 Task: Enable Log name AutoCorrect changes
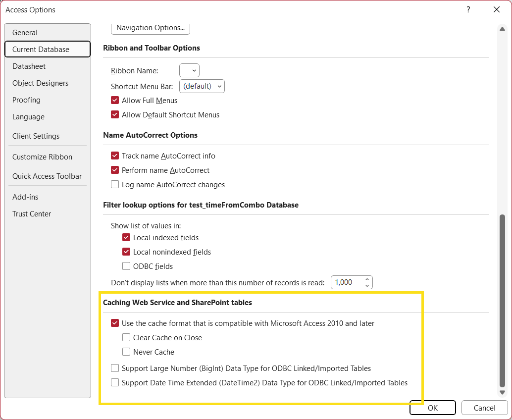(115, 185)
